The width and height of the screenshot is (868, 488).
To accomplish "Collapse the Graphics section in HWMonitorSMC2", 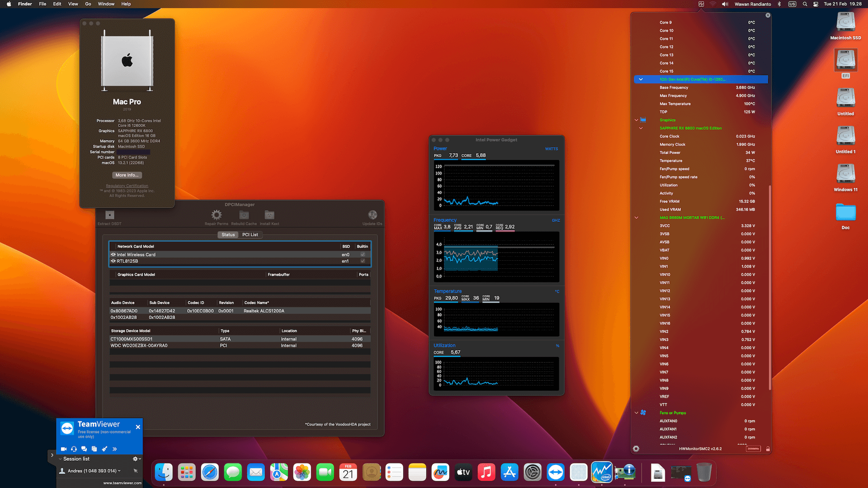I will click(x=637, y=120).
